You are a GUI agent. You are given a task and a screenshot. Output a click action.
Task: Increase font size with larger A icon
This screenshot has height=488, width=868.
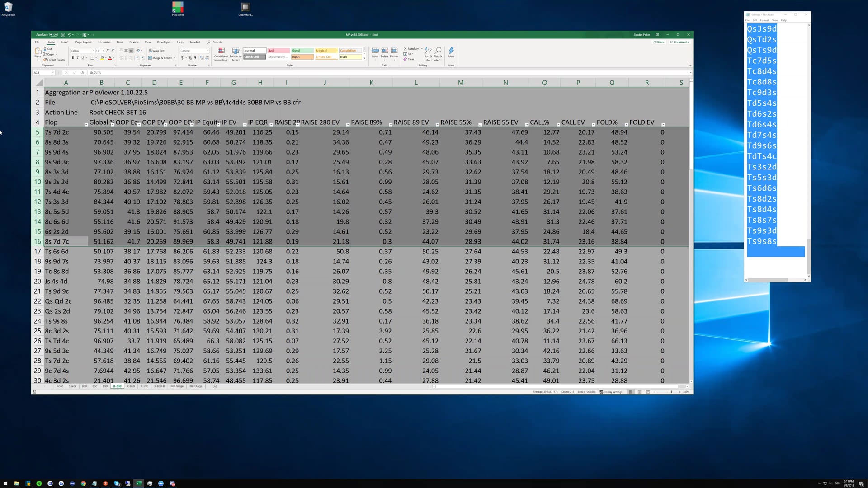click(108, 51)
